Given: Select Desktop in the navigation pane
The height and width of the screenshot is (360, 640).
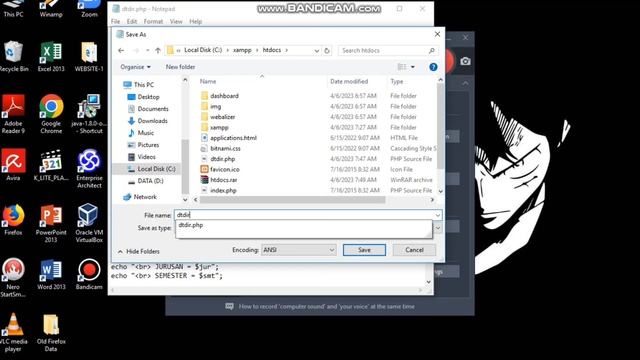Looking at the screenshot, I should pos(149,97).
